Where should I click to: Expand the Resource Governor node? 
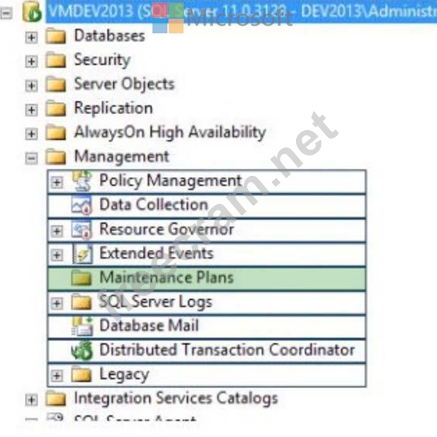[57, 231]
